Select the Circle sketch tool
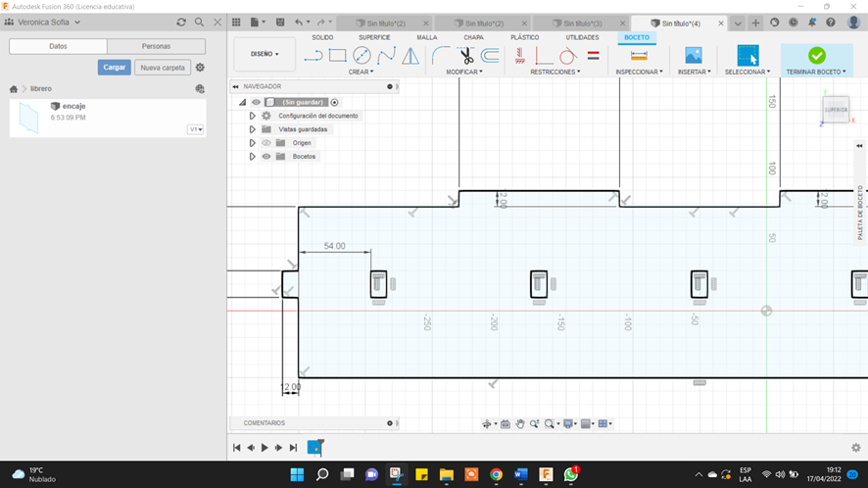The image size is (868, 488). pyautogui.click(x=362, y=56)
